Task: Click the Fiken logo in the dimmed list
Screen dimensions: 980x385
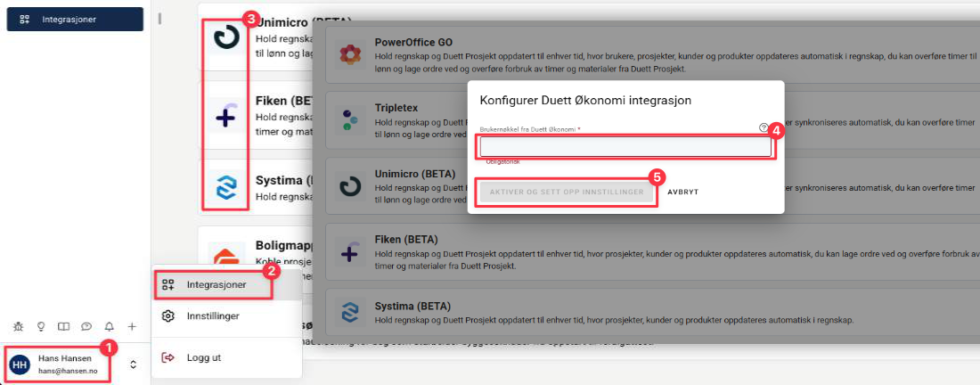Action: [x=351, y=254]
